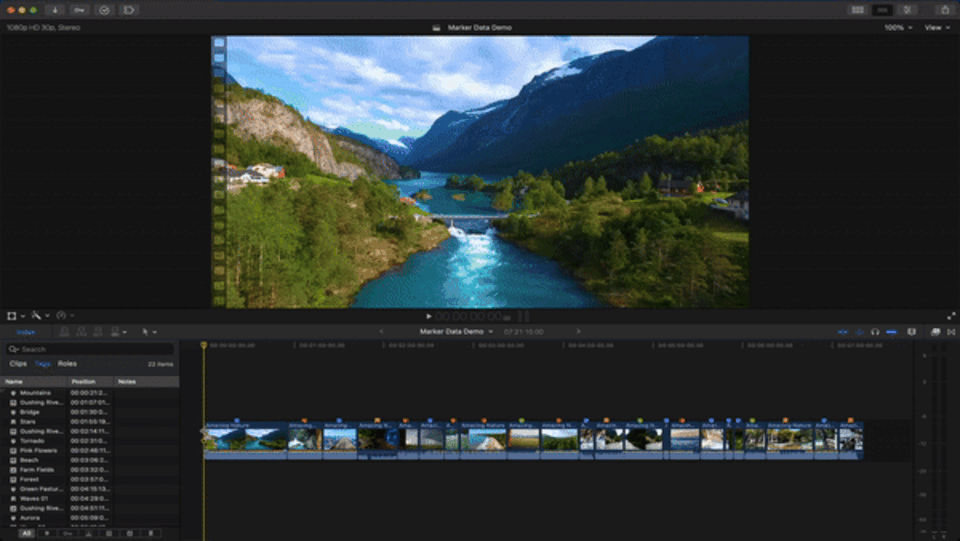Toggle the Inspector panel layout button
This screenshot has height=541, width=960.
pos(907,10)
